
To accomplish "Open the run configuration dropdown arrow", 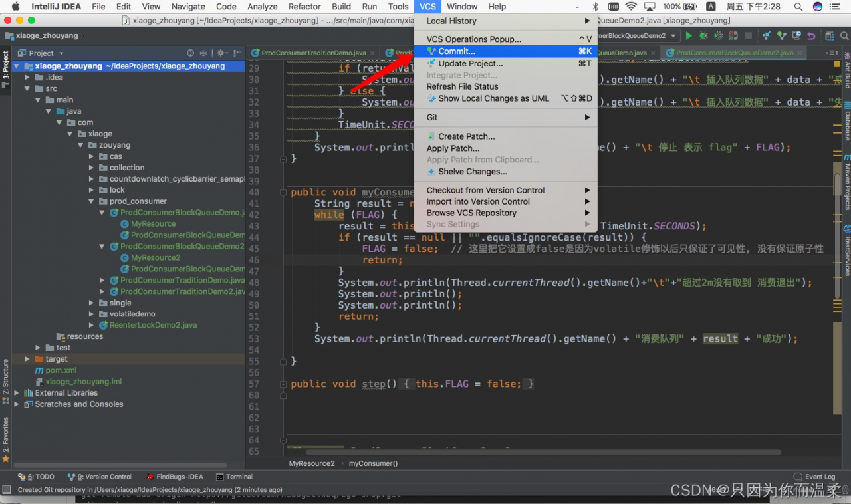I will pos(673,36).
